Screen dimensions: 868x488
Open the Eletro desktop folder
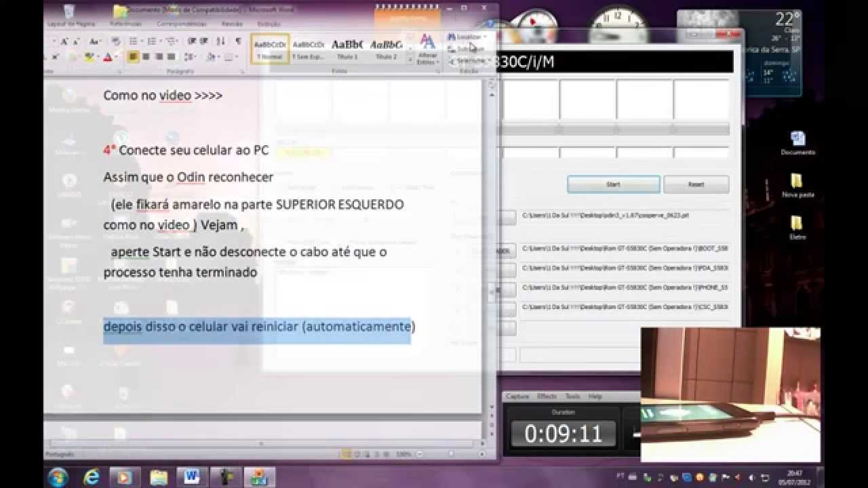click(x=797, y=227)
